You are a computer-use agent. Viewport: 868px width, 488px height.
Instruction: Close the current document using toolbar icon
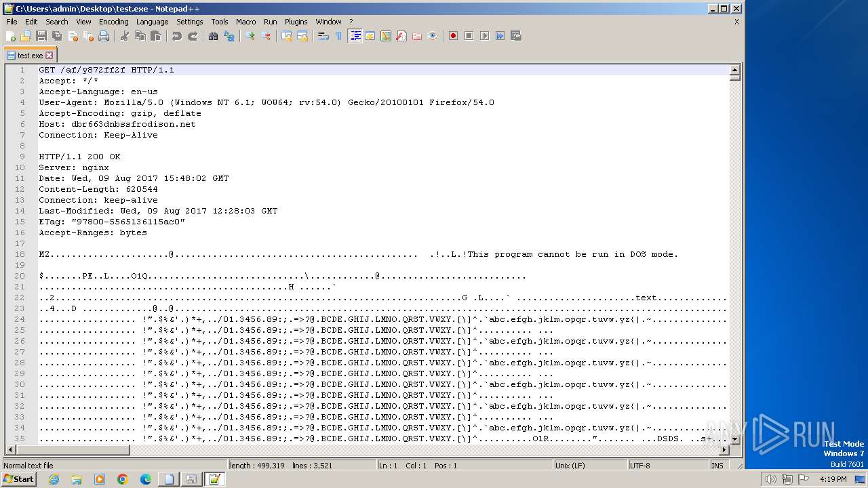pyautogui.click(x=73, y=36)
